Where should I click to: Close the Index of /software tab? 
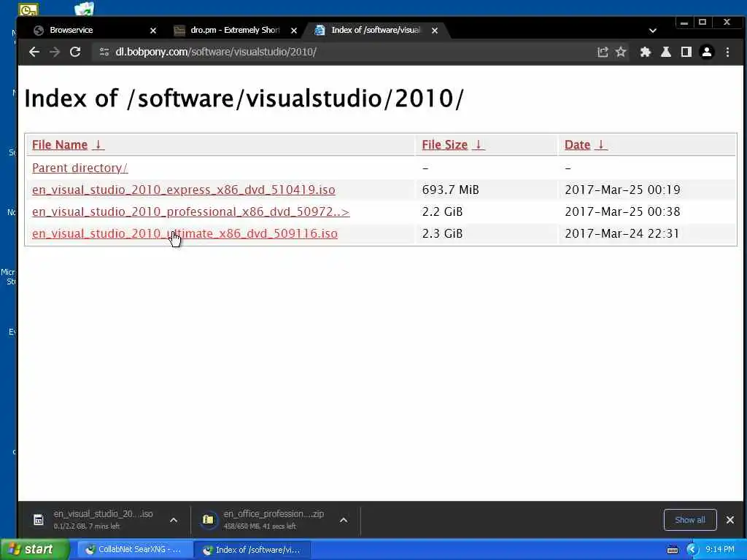435,31
